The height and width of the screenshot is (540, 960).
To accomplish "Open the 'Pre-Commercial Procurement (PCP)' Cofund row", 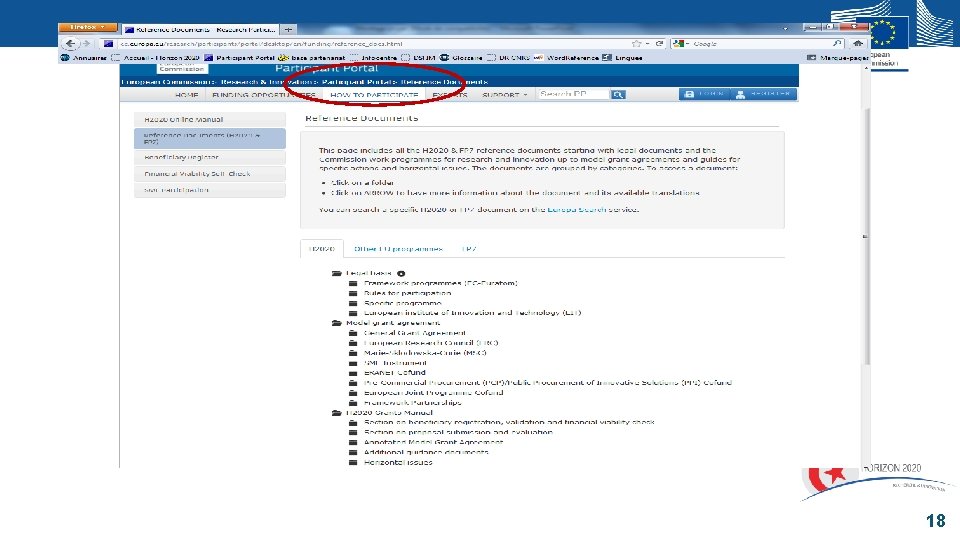I will [x=541, y=383].
